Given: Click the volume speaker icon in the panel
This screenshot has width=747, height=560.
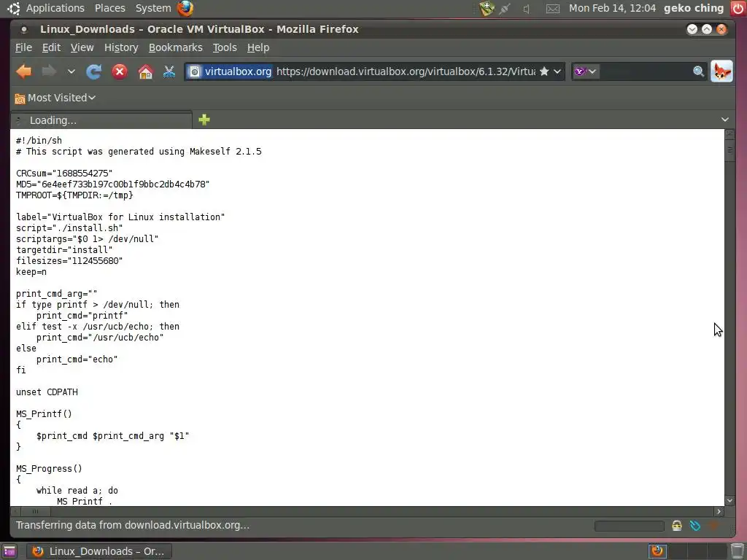Looking at the screenshot, I should click(527, 9).
